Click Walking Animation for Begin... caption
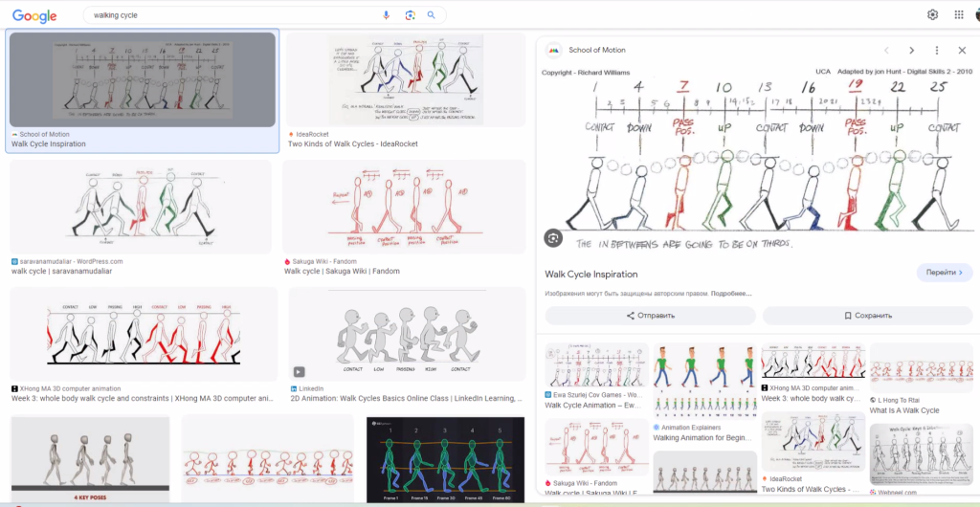This screenshot has width=980, height=507. coord(702,438)
